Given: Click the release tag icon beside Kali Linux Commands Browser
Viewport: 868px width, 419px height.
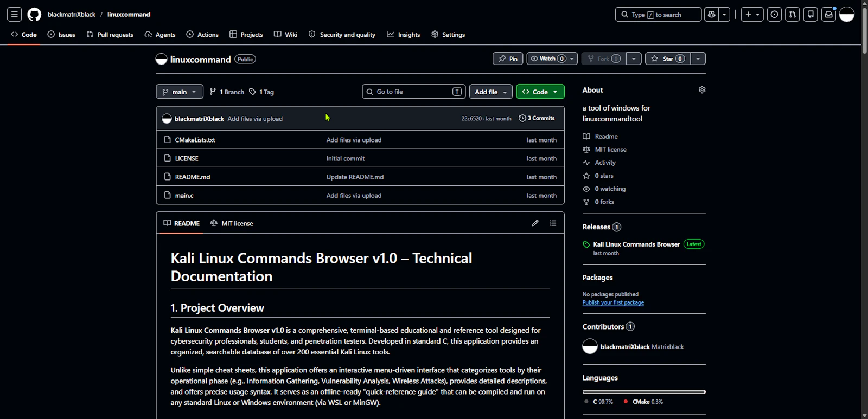Looking at the screenshot, I should (586, 244).
